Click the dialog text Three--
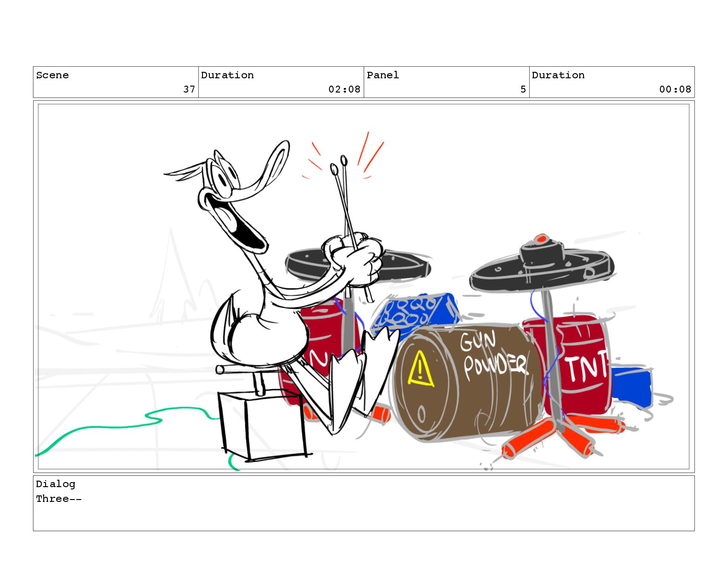Screen dimensions: 728x564 (x=59, y=499)
